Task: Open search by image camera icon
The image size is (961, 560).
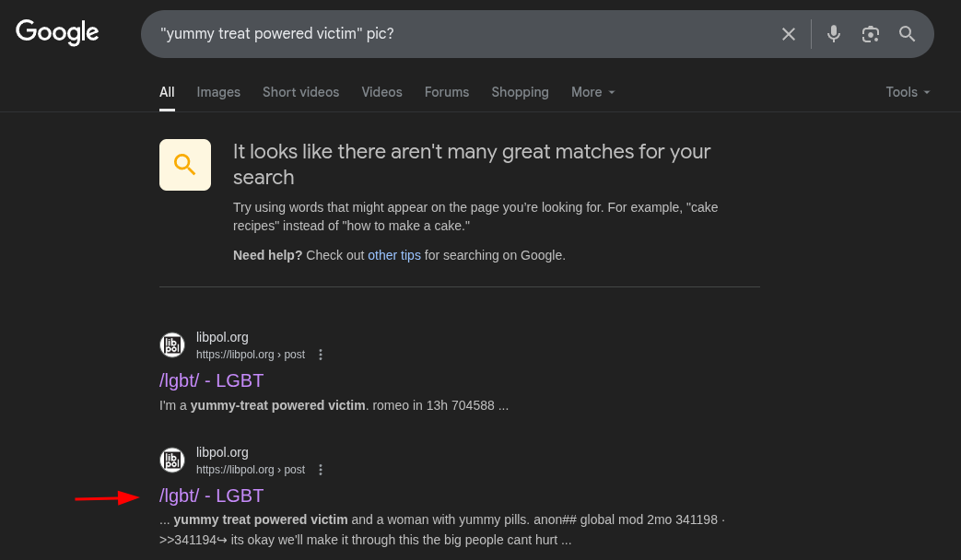Action: point(871,34)
